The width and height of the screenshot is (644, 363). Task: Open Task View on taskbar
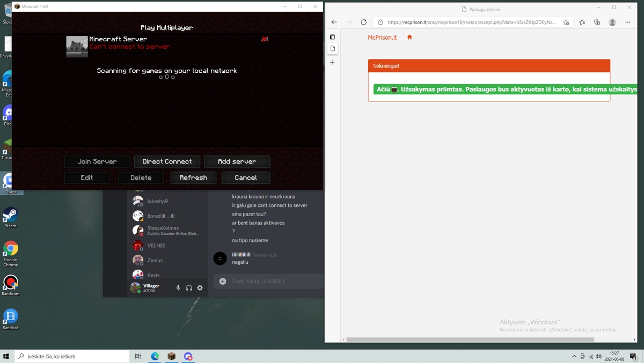coord(138,356)
